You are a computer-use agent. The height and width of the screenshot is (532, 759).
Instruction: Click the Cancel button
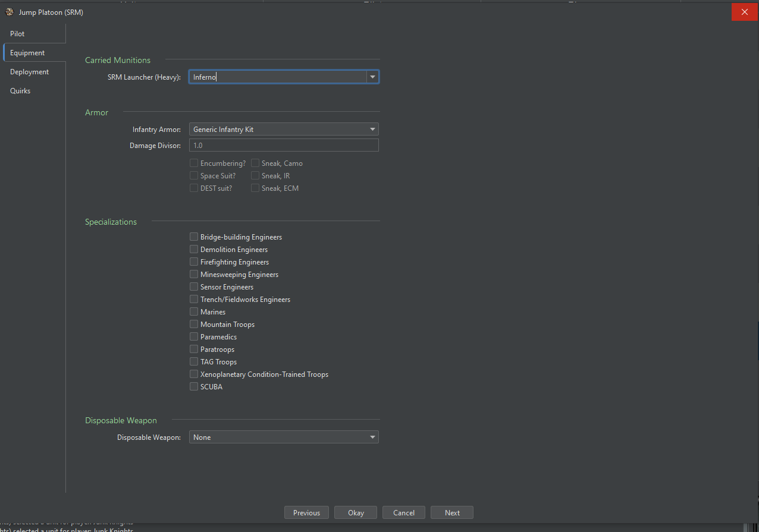coord(404,513)
